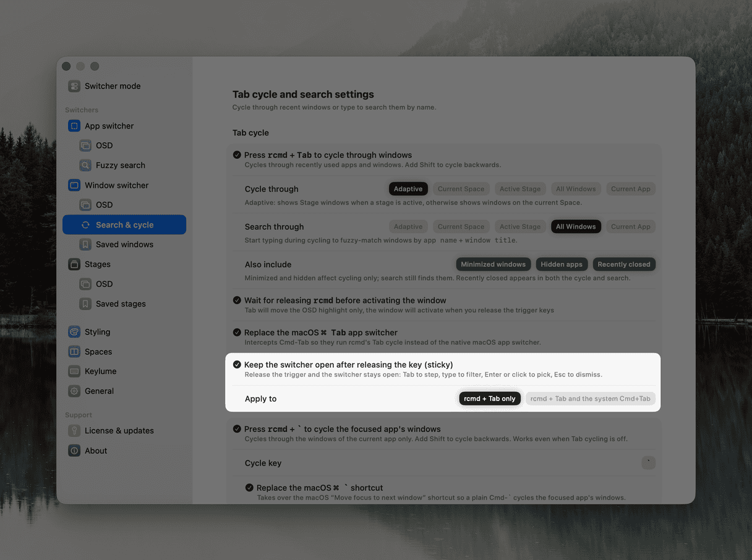
Task: Click the 'Apply to' label
Action: coord(260,399)
